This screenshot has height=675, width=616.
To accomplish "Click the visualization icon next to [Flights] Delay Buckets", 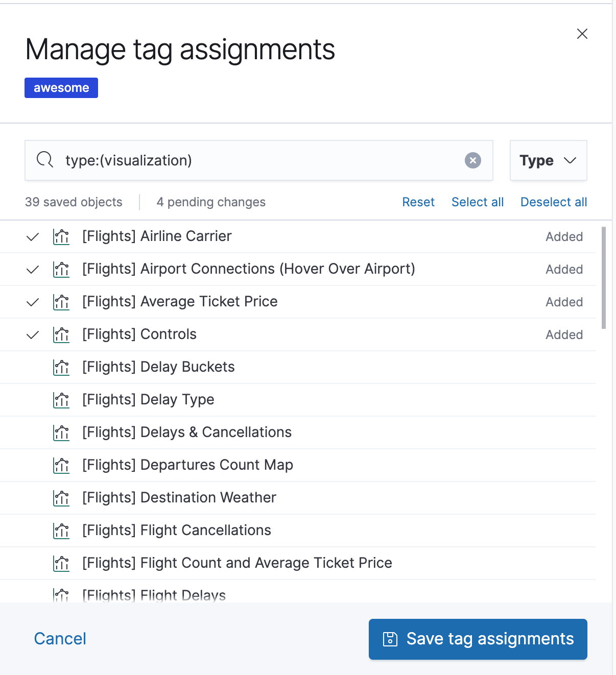I will click(61, 367).
